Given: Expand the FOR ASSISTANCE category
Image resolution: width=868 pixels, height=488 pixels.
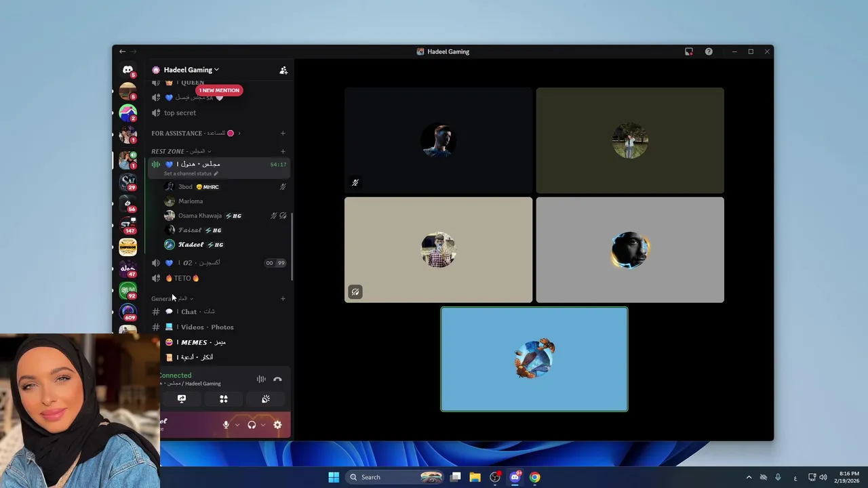Looking at the screenshot, I should pyautogui.click(x=196, y=134).
